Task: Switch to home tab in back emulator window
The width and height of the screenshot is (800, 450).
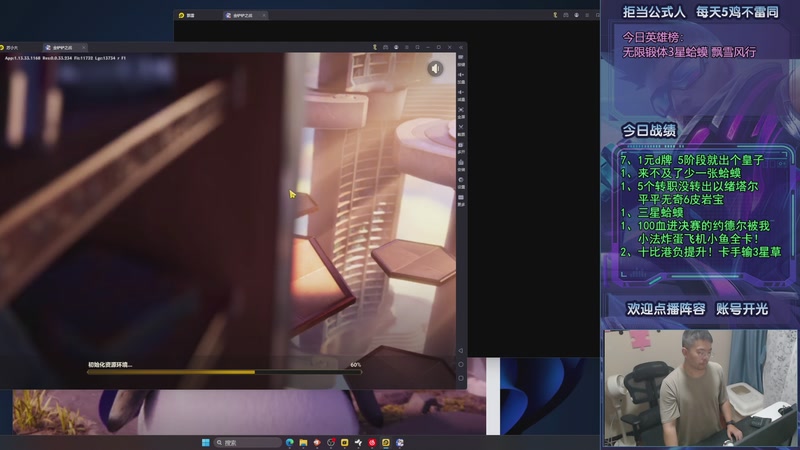Action: coord(188,15)
